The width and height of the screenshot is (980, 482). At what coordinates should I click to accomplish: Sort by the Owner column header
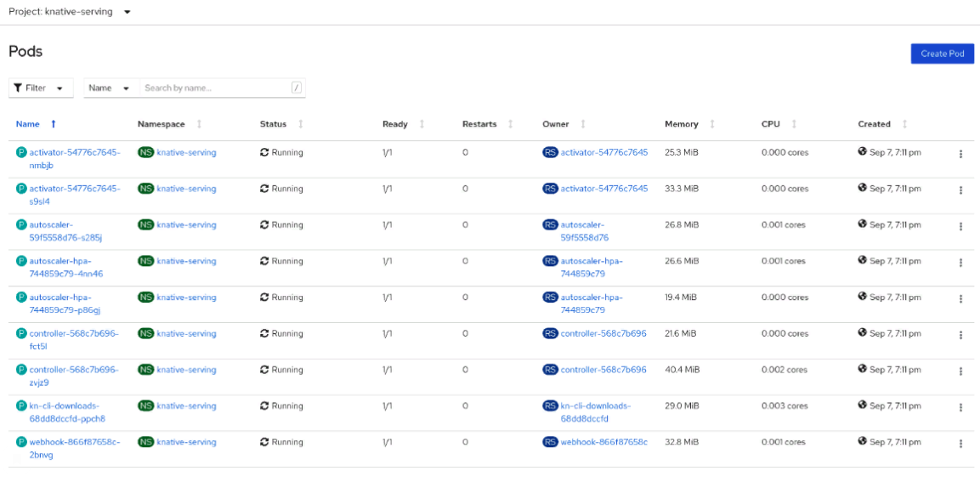click(556, 124)
